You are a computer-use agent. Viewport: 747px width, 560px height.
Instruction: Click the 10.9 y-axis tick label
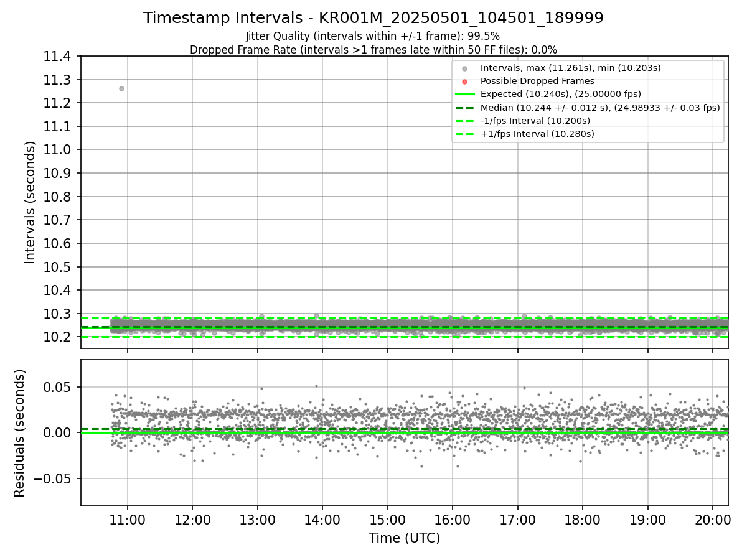pyautogui.click(x=58, y=174)
